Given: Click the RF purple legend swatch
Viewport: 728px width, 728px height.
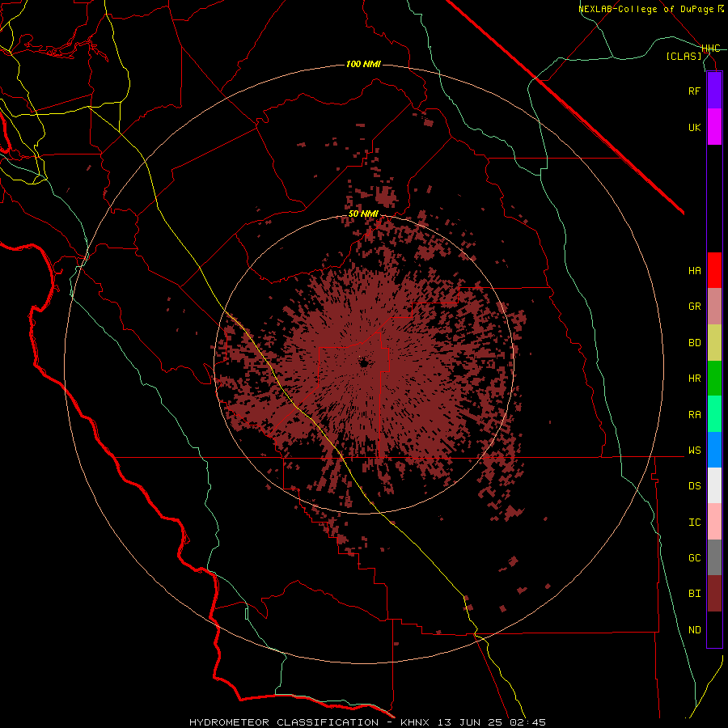Looking at the screenshot, I should (714, 91).
